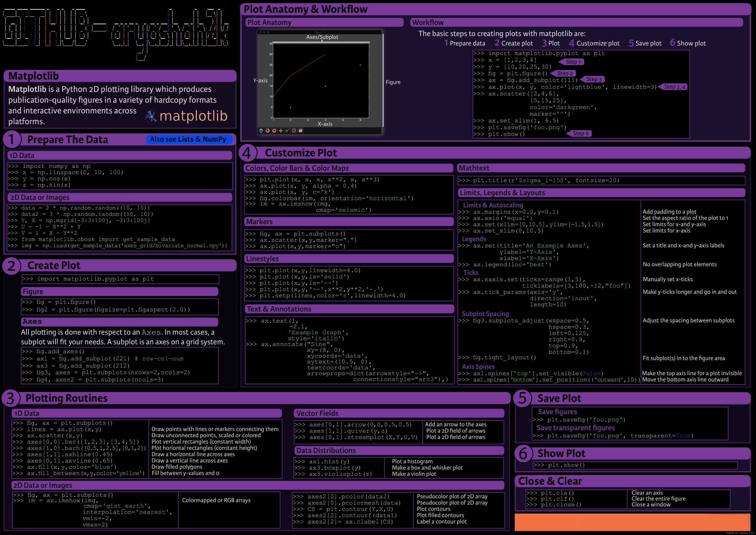This screenshot has height=535, width=756.
Task: Click the line 'fig.tight_layout()'
Action: (x=497, y=357)
